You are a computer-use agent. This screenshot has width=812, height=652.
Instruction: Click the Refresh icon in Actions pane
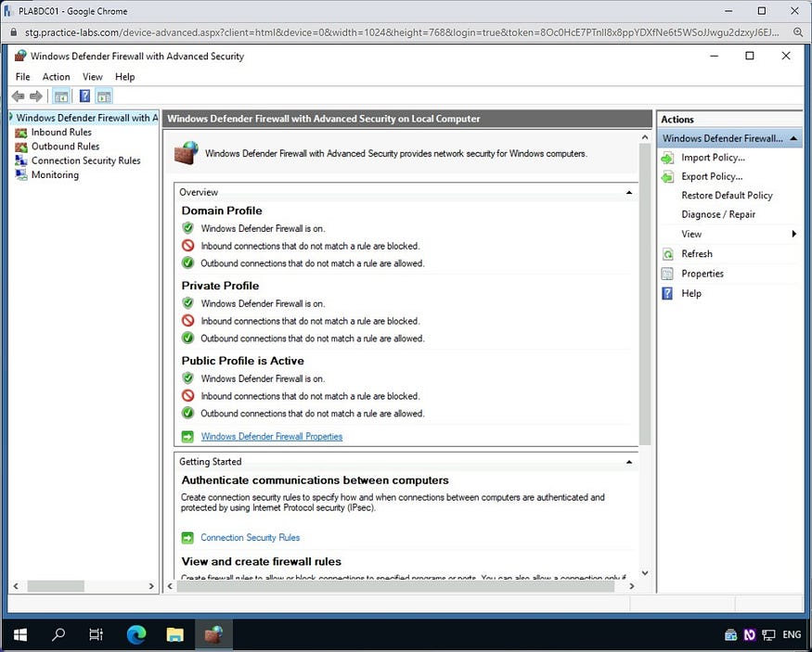click(x=667, y=254)
